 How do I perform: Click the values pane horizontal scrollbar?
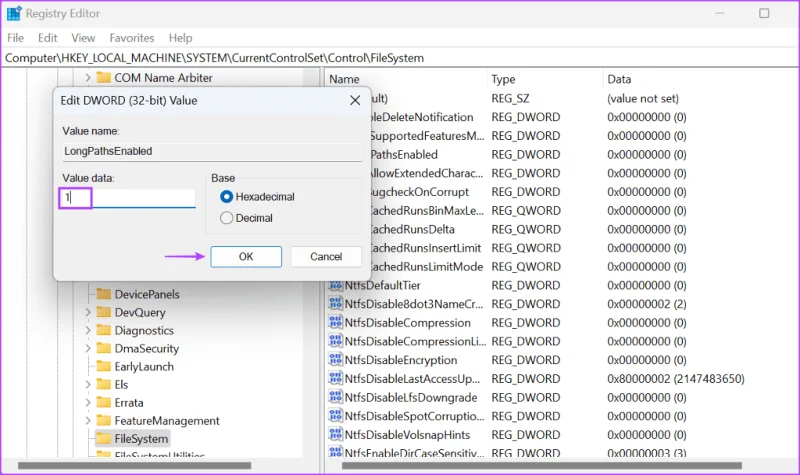point(542,465)
